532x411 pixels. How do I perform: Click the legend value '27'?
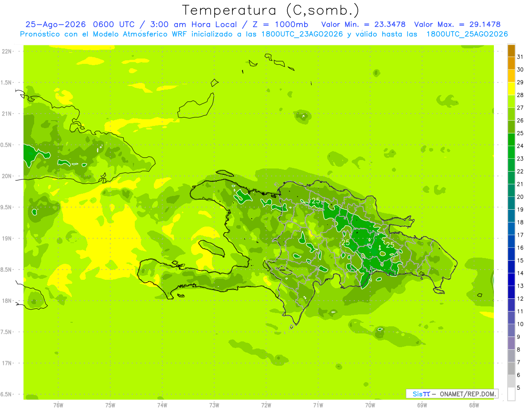tap(520, 108)
